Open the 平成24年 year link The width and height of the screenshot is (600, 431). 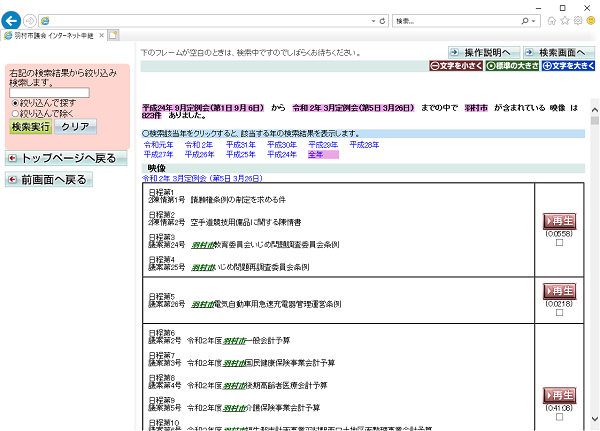tap(282, 154)
